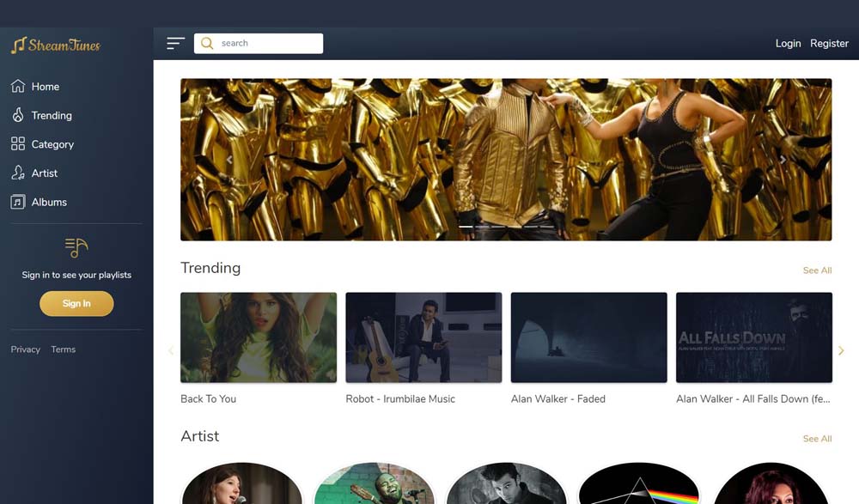Open the black-and-white man artist thumbnail
This screenshot has height=504, width=859.
pos(507,483)
